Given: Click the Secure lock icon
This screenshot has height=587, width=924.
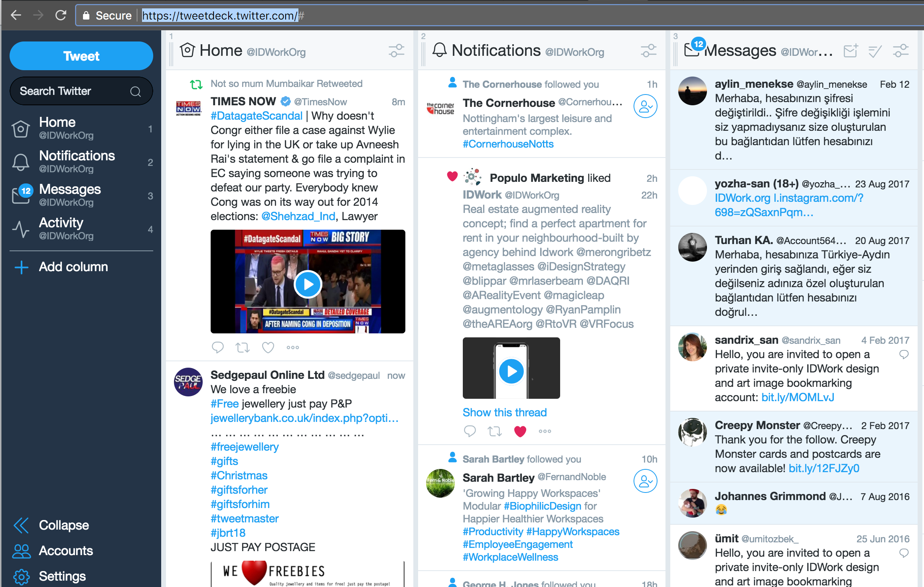Looking at the screenshot, I should [86, 15].
